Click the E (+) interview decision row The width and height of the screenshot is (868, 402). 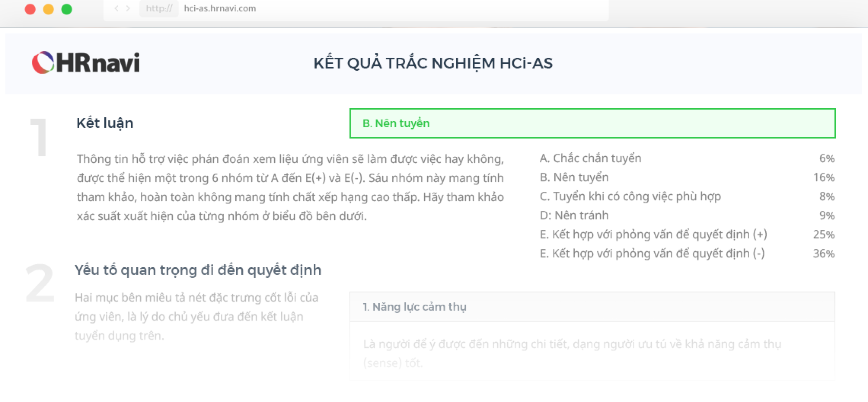(x=653, y=234)
